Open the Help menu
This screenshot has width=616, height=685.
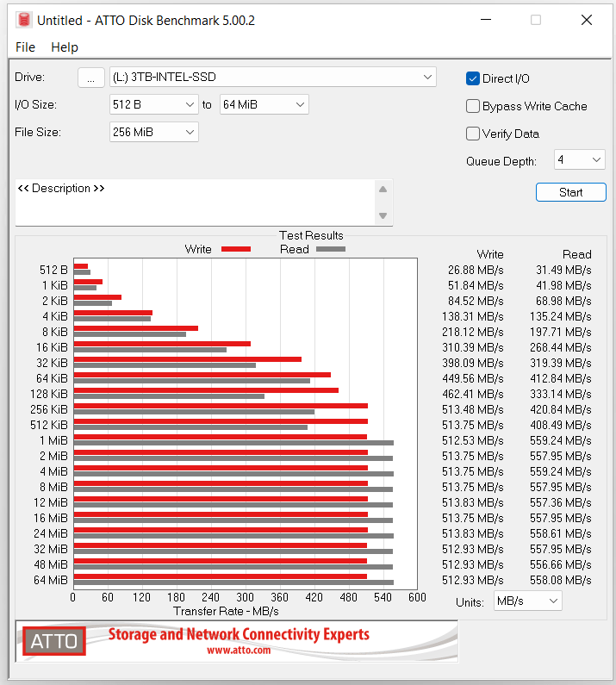pyautogui.click(x=65, y=47)
